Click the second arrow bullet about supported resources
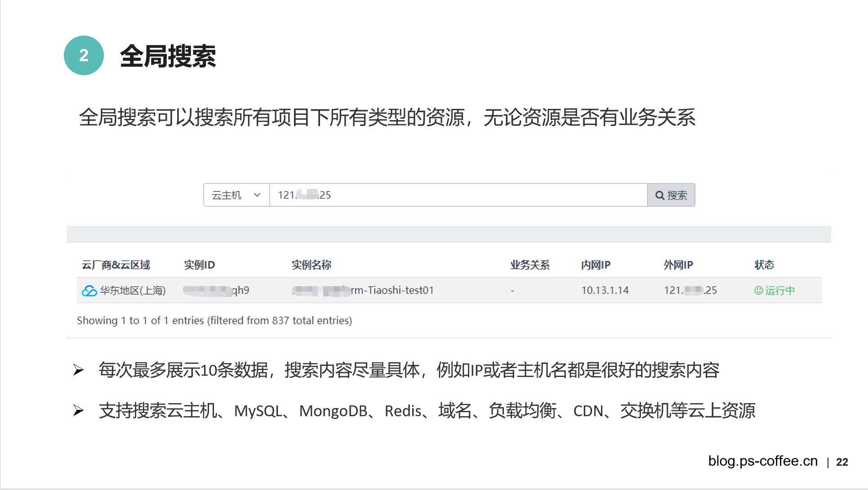868x490 pixels. click(x=79, y=410)
